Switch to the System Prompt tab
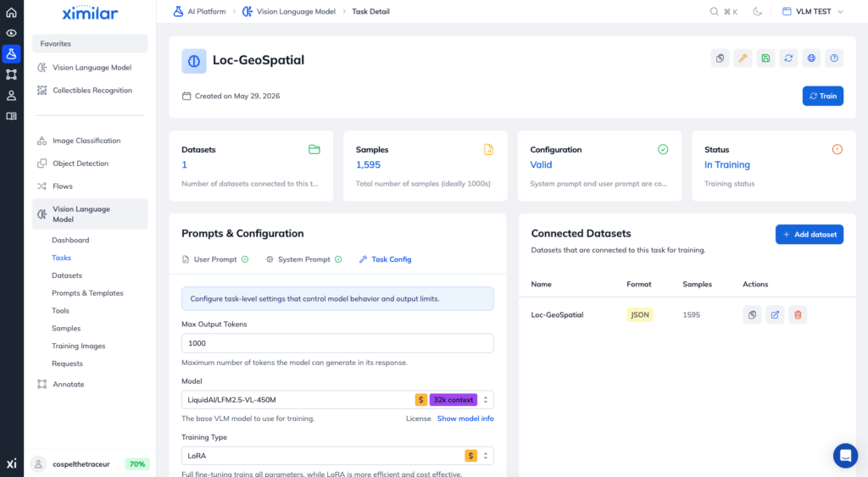Image resolution: width=868 pixels, height=477 pixels. (x=304, y=259)
